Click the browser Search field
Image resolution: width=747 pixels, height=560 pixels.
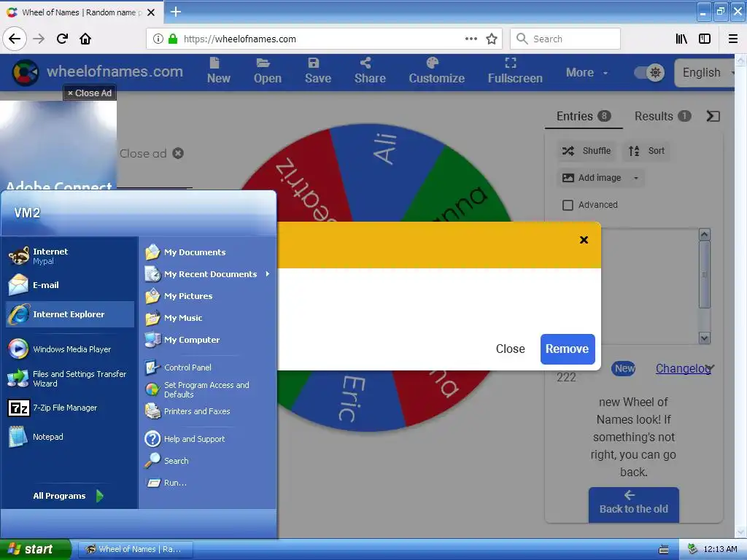coord(565,39)
